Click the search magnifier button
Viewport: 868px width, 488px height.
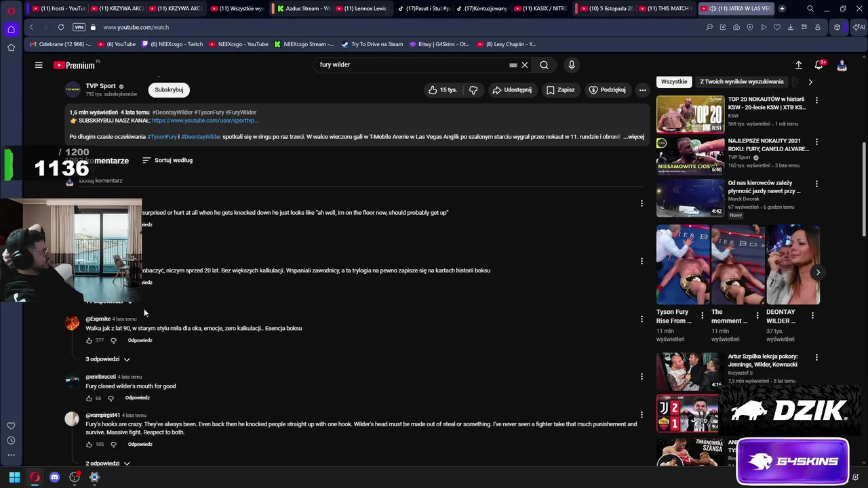coord(544,65)
